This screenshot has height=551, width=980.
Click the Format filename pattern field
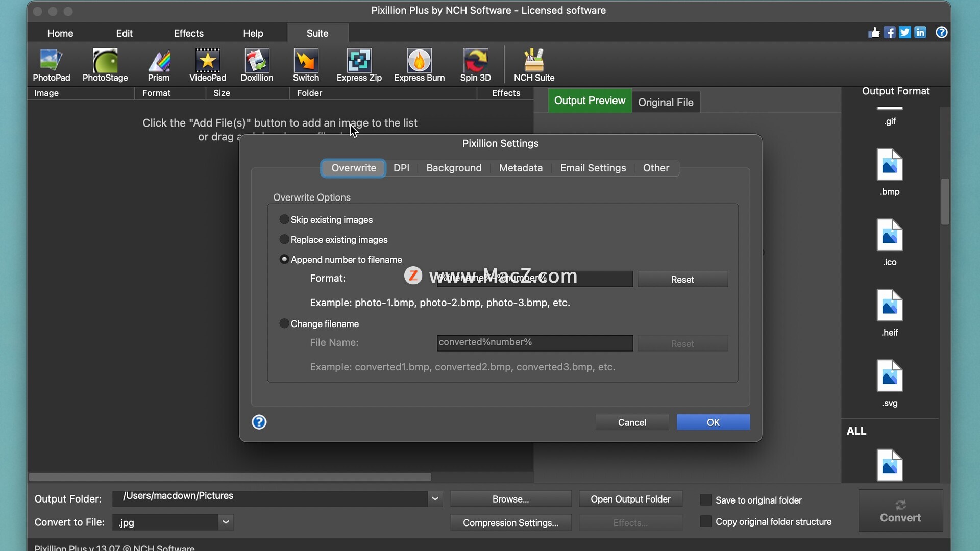534,279
